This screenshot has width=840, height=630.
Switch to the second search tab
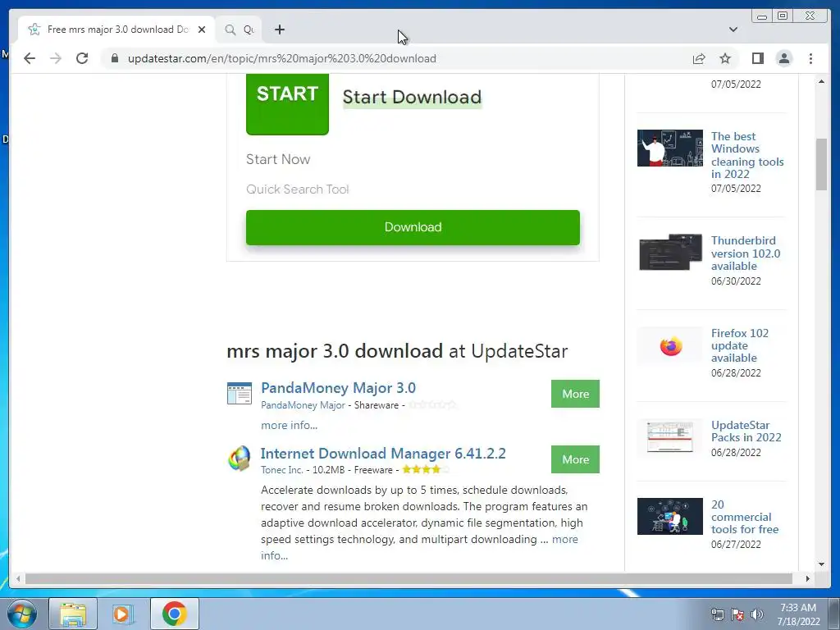click(x=240, y=30)
